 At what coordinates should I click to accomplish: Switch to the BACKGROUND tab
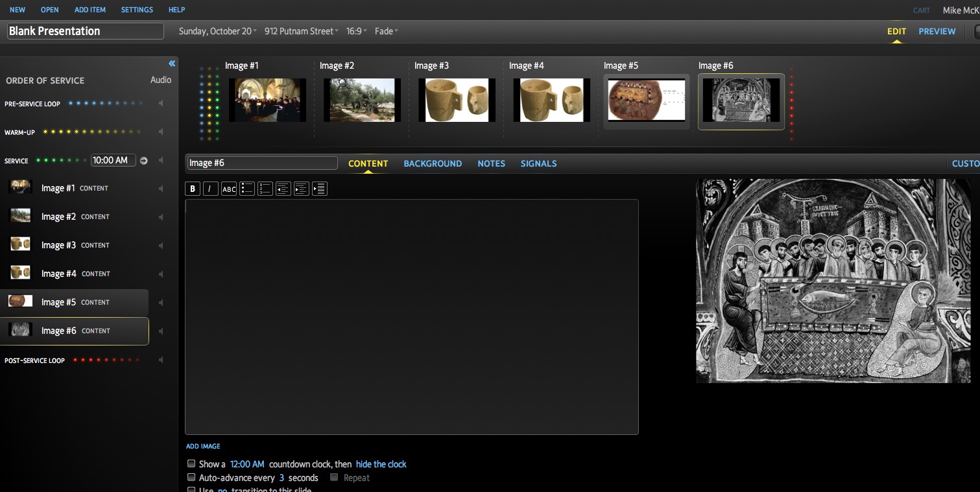(x=433, y=163)
